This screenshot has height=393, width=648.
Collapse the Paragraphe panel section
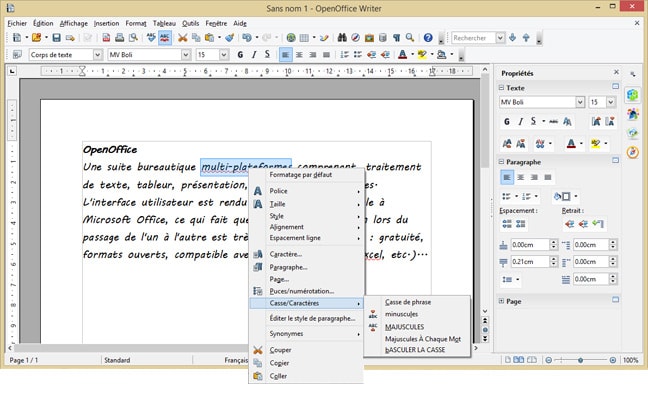click(x=501, y=162)
